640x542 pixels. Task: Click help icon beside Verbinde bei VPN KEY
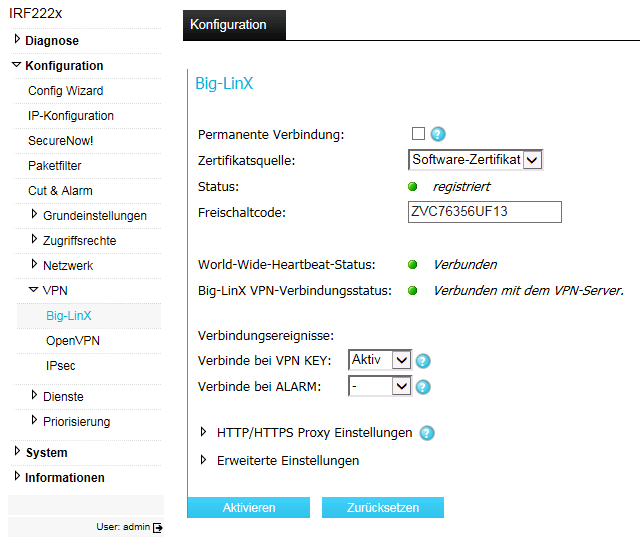(x=423, y=361)
